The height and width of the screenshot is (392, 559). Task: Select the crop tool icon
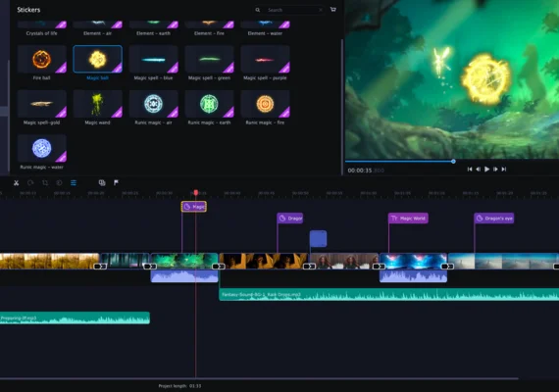[x=45, y=183]
